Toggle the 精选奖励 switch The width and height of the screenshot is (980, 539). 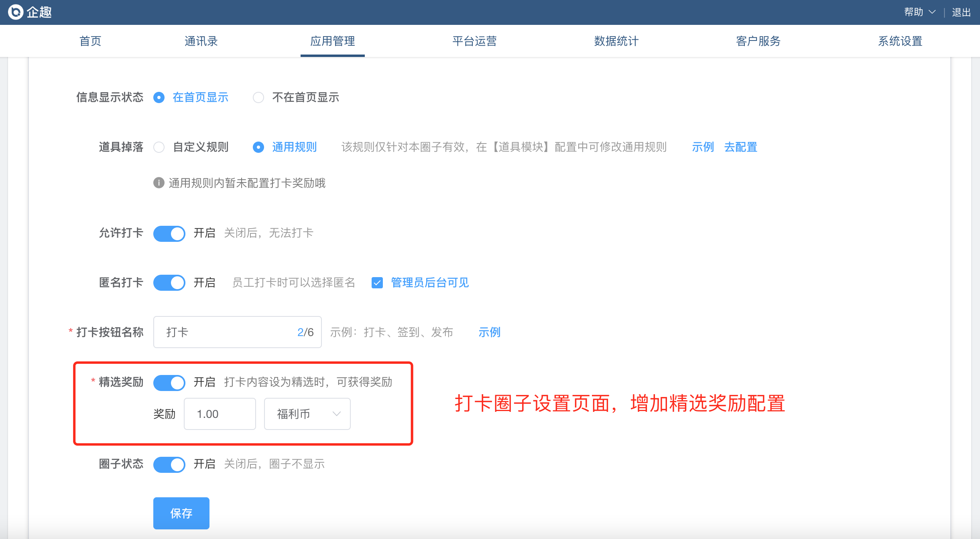169,382
